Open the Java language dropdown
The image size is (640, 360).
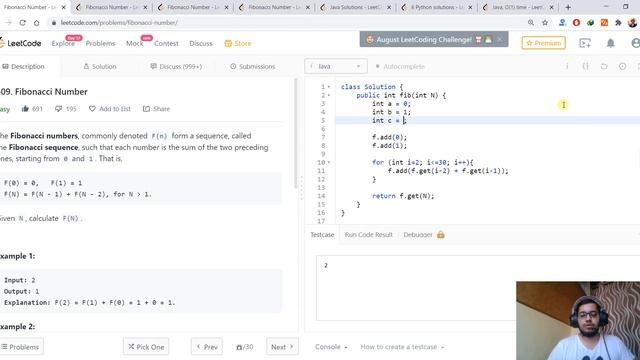coord(336,66)
